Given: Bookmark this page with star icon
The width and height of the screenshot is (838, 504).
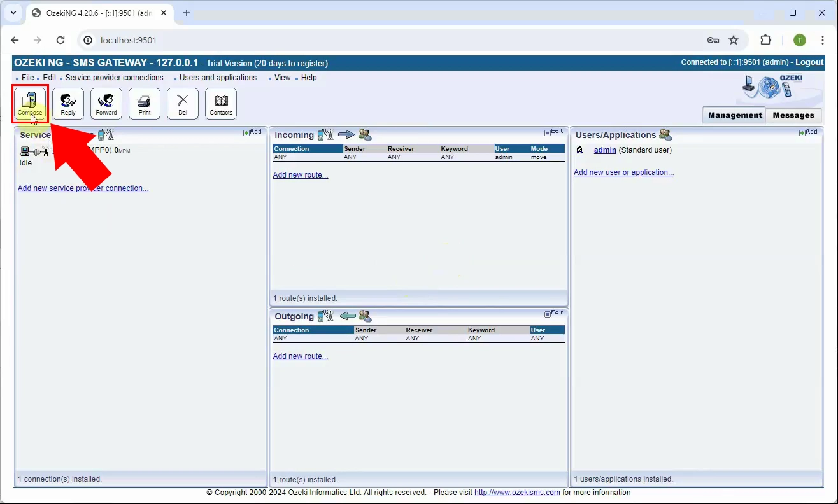Looking at the screenshot, I should point(734,40).
